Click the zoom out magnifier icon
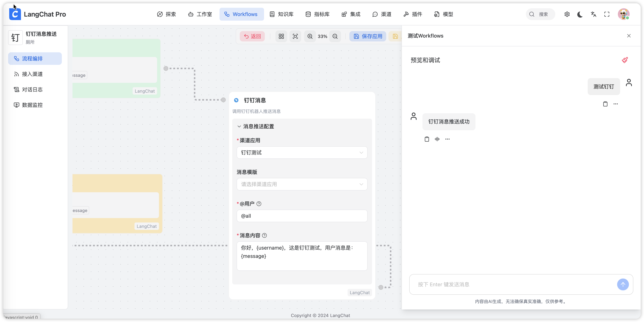Image resolution: width=644 pixels, height=322 pixels. pos(335,36)
